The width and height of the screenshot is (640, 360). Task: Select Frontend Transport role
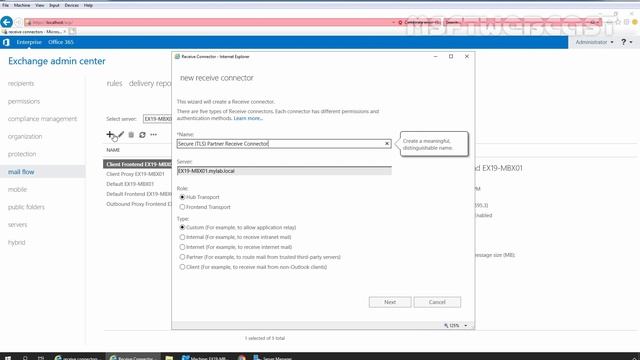point(182,207)
